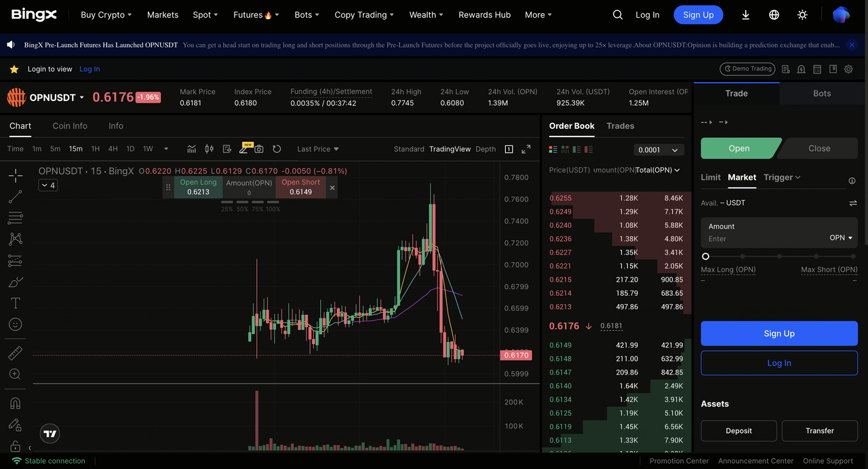This screenshot has height=469, width=868.
Task: Click the chart snapshot camera icon
Action: (260, 149)
